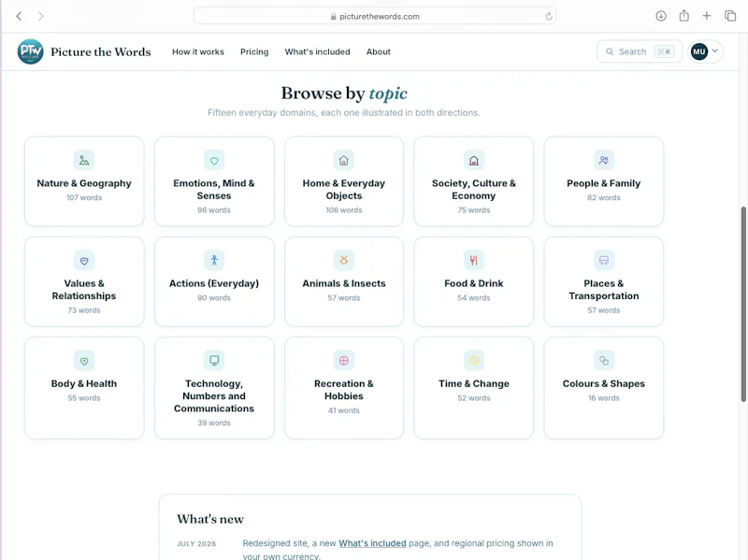The image size is (748, 560).
Task: Click the '107 words' count text
Action: [x=84, y=197]
